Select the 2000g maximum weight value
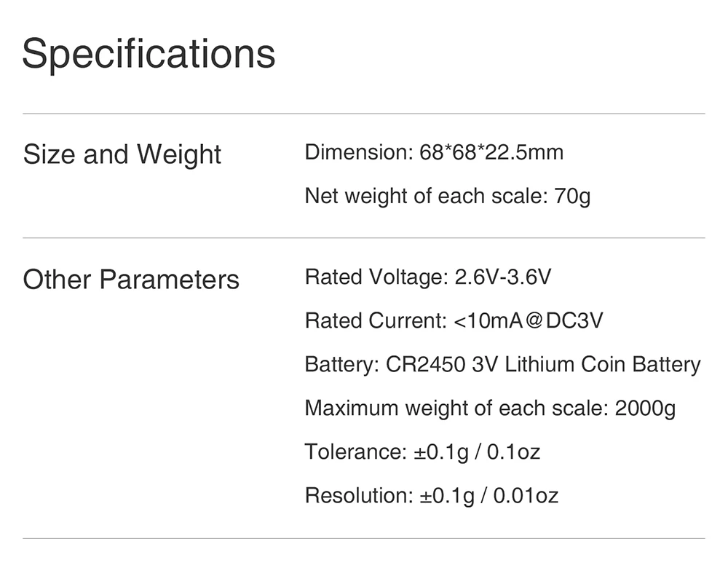Screen dimensions: 728x576 point(645,409)
